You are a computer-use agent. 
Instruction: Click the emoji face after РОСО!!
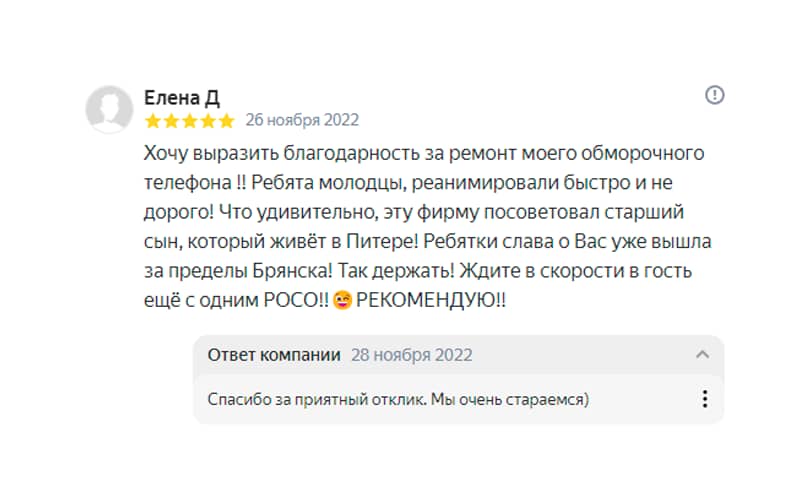(343, 301)
